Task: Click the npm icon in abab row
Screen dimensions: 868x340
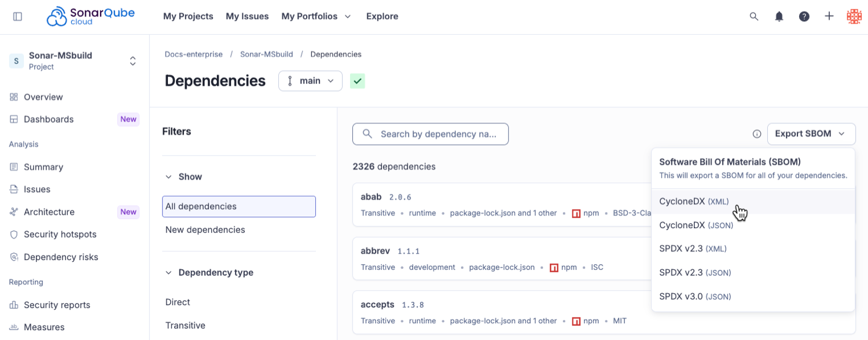Action: click(x=576, y=213)
